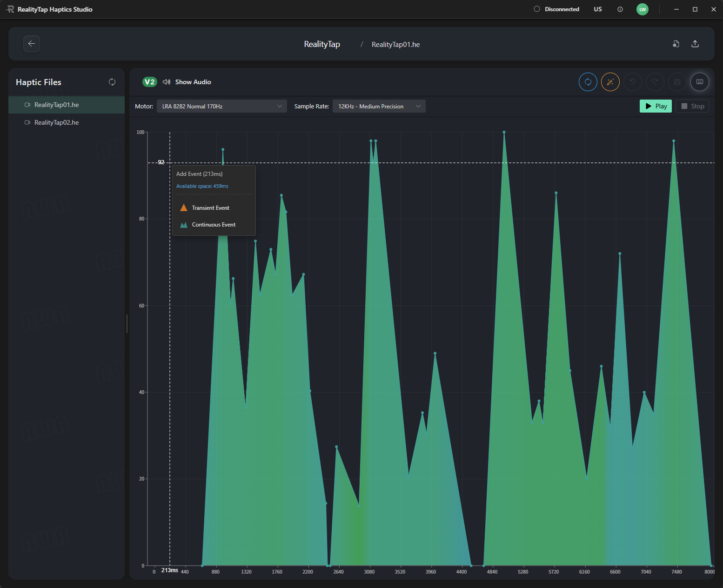
Task: Open the LW user avatar
Action: click(643, 9)
